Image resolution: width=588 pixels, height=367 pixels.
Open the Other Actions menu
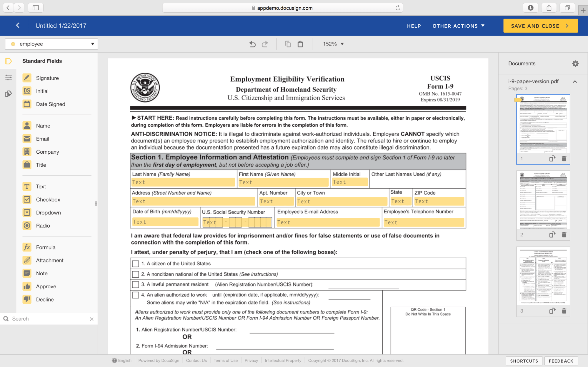(458, 26)
